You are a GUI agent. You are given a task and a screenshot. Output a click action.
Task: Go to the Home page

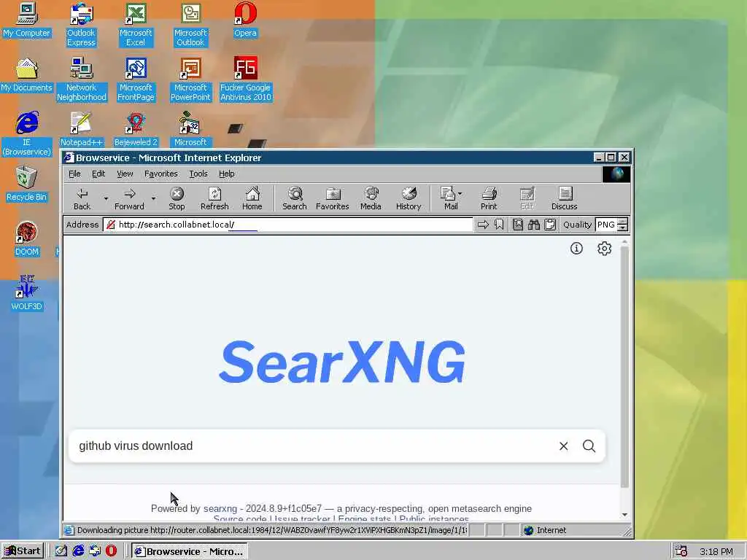[252, 198]
